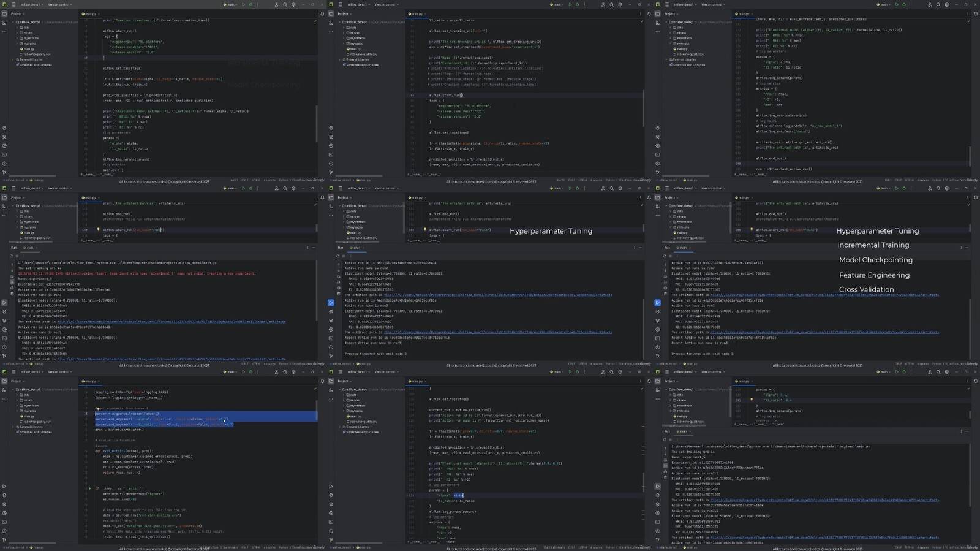The width and height of the screenshot is (980, 551).
Task: Open the settings gear in the middle-left window
Action: (293, 188)
